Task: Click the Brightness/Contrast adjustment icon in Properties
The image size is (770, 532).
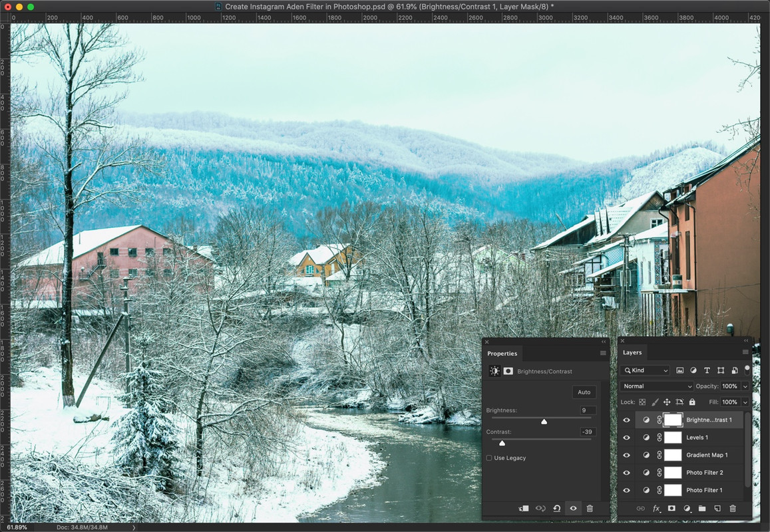Action: click(x=494, y=371)
